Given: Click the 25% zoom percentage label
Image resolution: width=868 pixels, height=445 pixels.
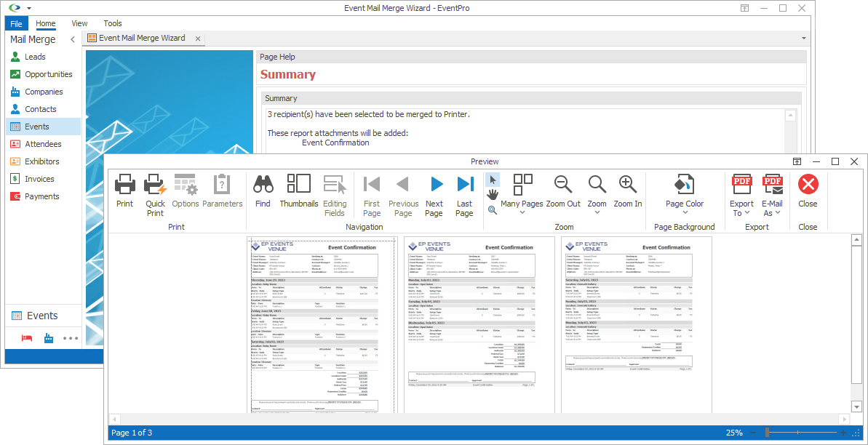Looking at the screenshot, I should coord(735,432).
